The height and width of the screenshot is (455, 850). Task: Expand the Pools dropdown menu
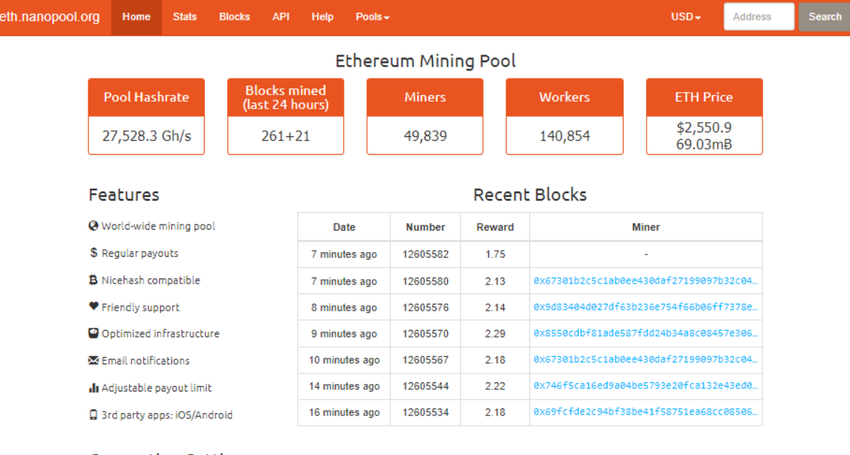pos(372,17)
